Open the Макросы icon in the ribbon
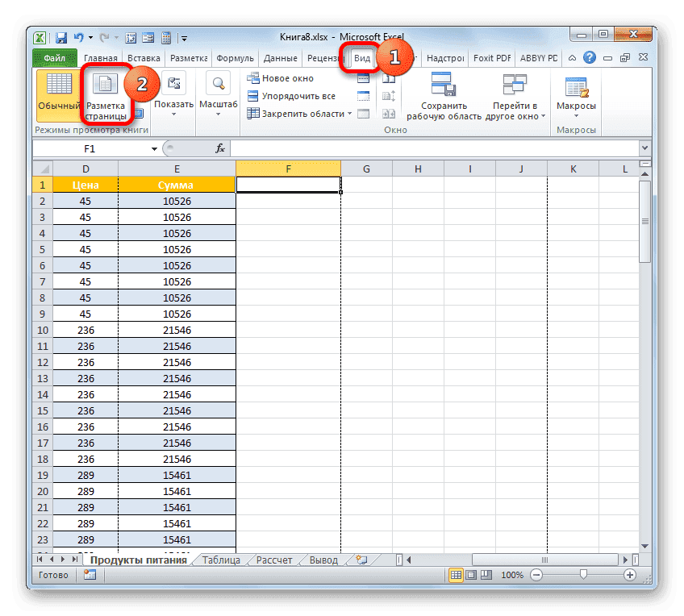Viewport: 684px width, 616px height. (x=576, y=89)
